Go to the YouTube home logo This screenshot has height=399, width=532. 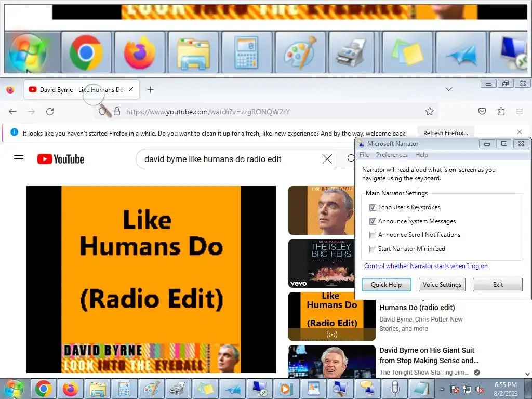(x=61, y=159)
